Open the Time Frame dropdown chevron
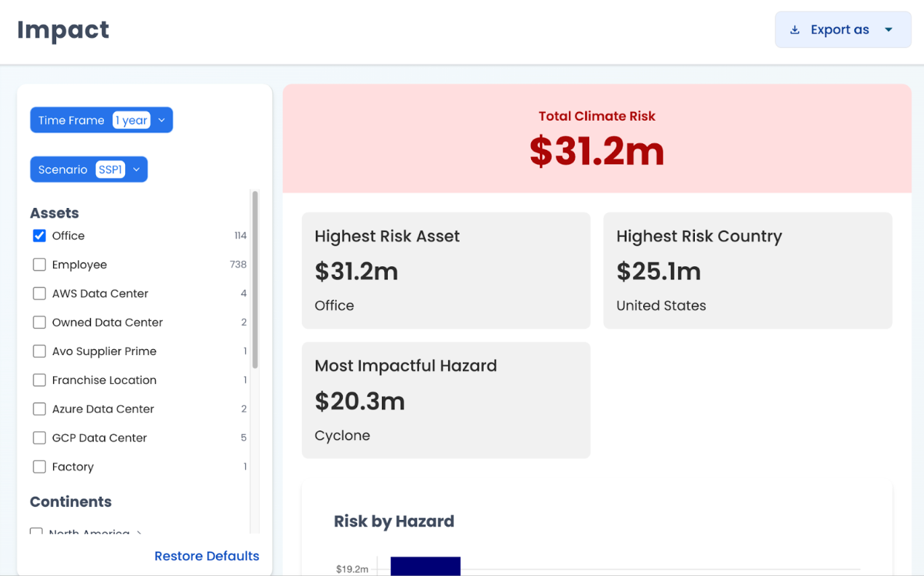 click(162, 120)
